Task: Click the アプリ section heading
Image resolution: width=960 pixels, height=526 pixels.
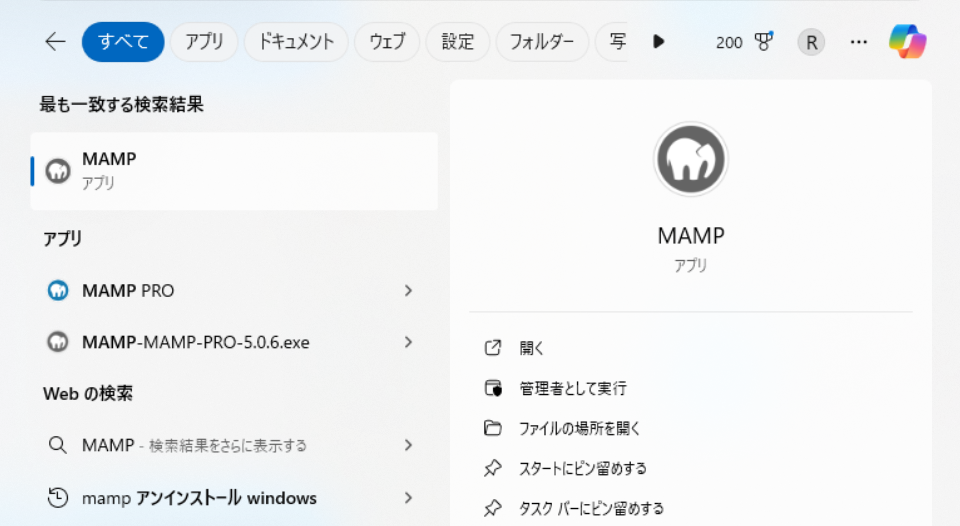Action: 62,238
